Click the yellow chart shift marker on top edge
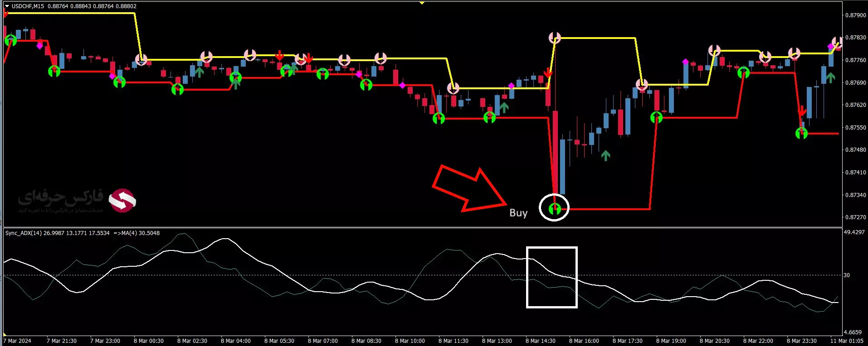Screen dimensions: 868x346 coord(422,2)
